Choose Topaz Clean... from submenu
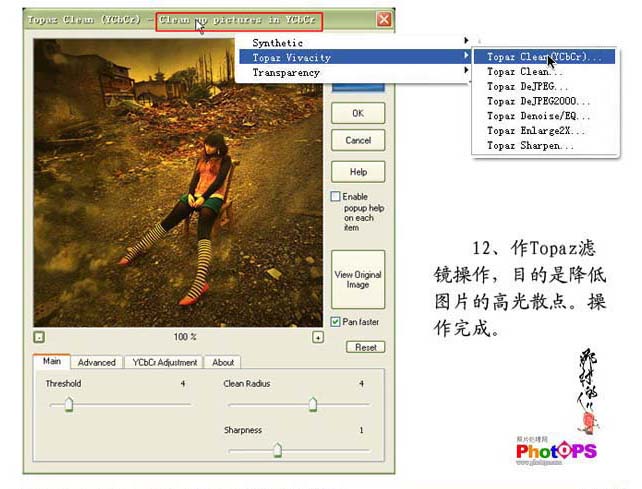 click(545, 72)
